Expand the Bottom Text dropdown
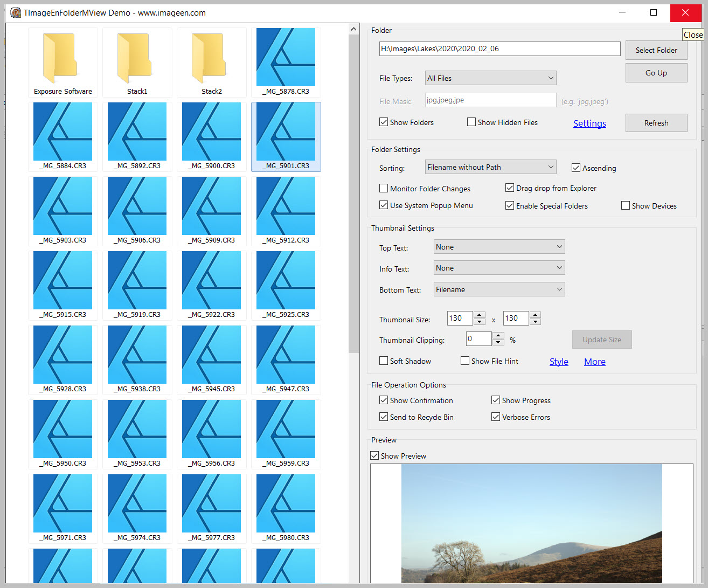 coord(499,289)
